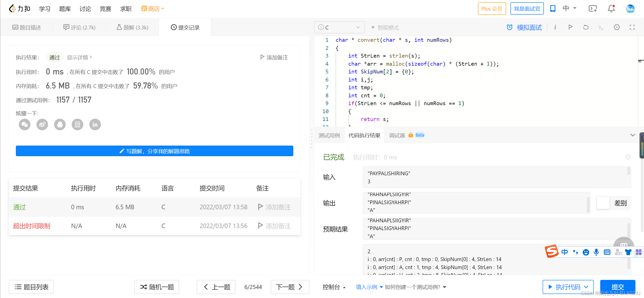Share result on LinkedIn icon

click(95, 124)
